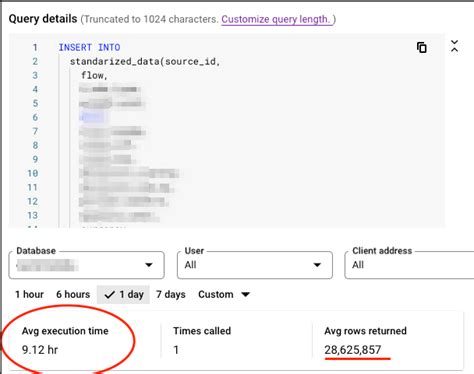
Task: Switch to the 7 days range
Action: click(x=171, y=294)
